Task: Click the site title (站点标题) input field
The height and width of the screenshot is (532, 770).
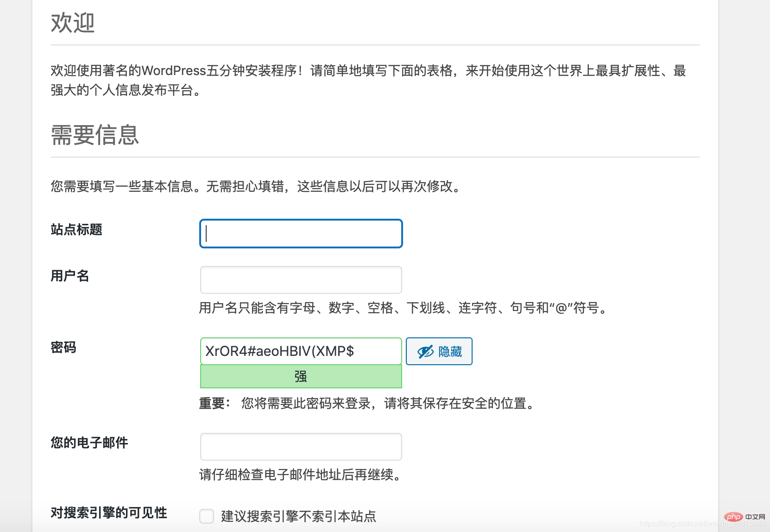Action: coord(300,234)
